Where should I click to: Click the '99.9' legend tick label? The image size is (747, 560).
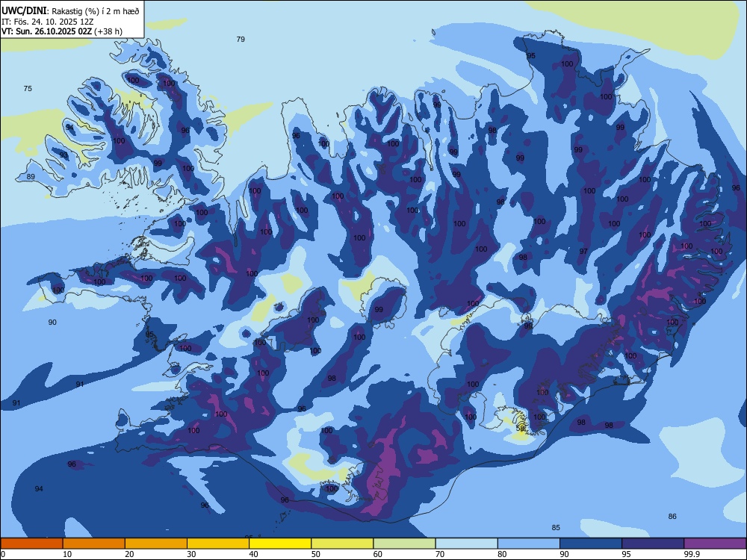click(692, 554)
